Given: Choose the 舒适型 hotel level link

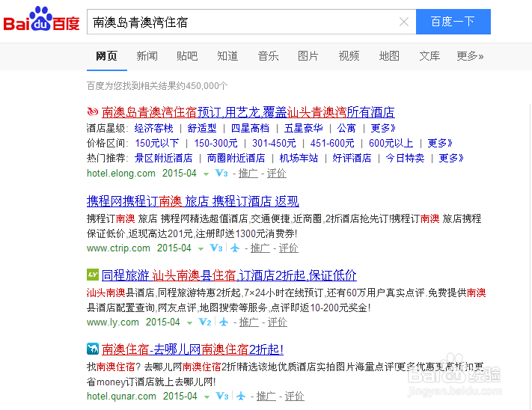Looking at the screenshot, I should point(202,128).
